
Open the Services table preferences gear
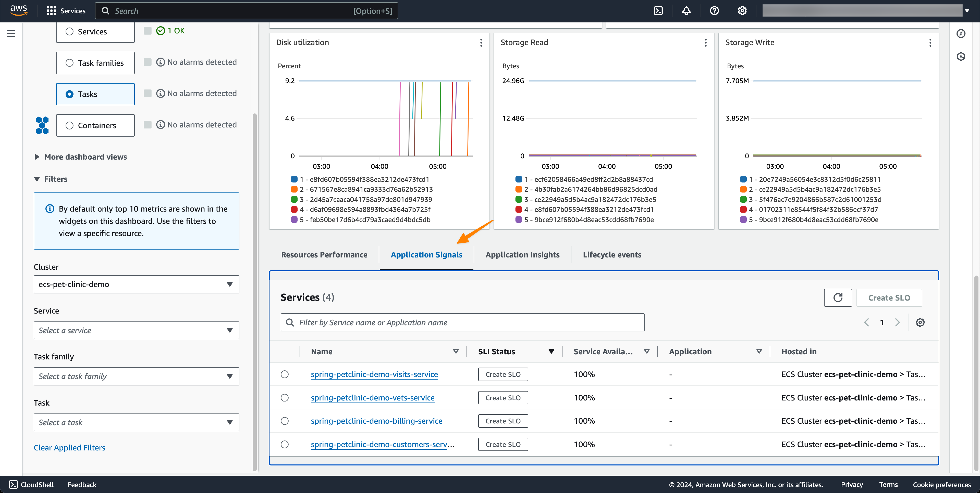tap(920, 322)
